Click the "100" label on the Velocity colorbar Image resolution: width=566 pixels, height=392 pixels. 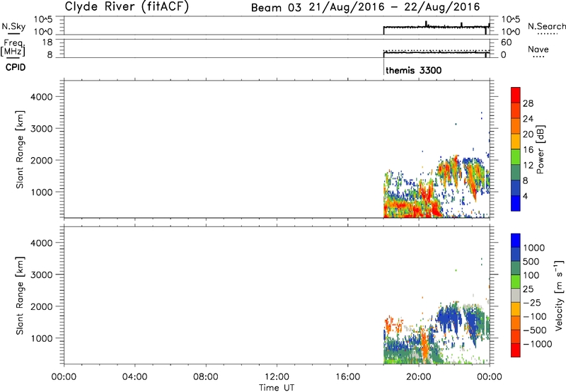pyautogui.click(x=530, y=275)
